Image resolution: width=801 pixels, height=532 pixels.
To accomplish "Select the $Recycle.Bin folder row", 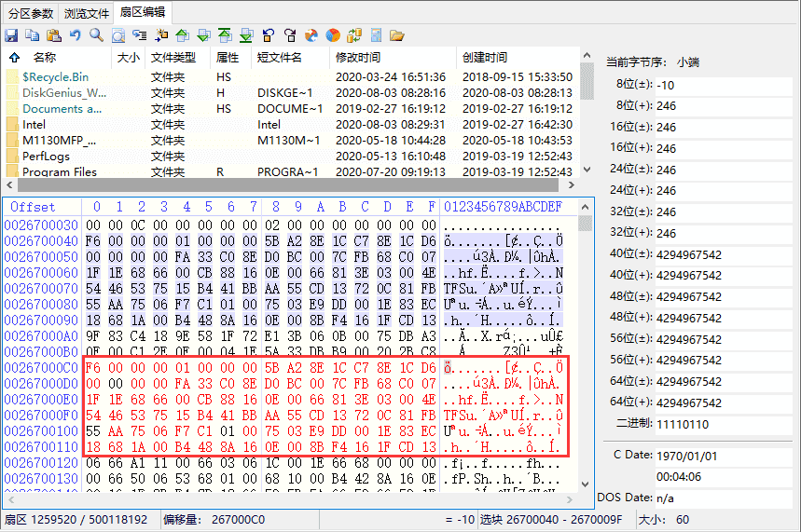I will (x=292, y=77).
